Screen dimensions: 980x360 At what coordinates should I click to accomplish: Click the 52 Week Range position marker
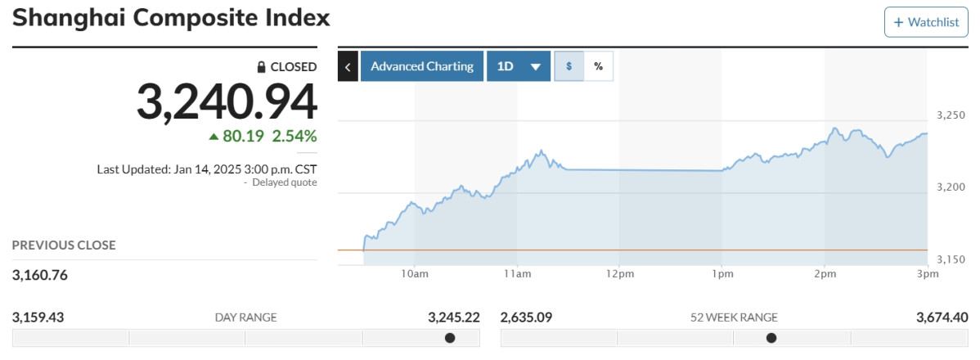(x=771, y=338)
